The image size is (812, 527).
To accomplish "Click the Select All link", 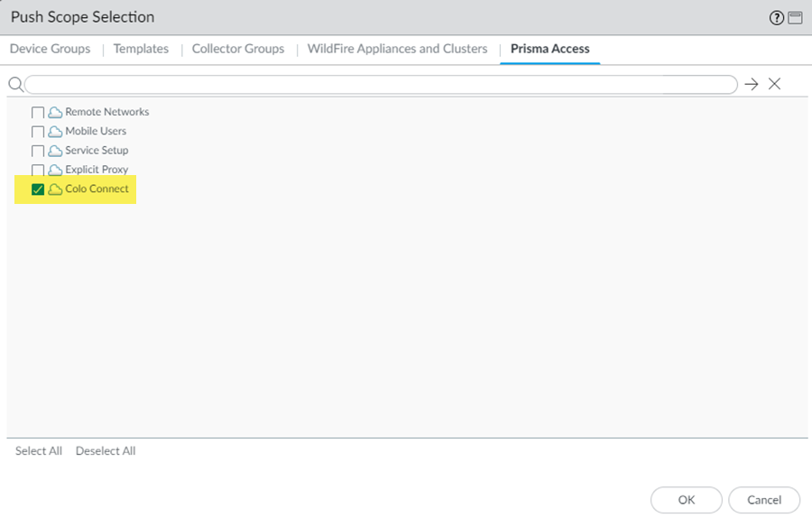I will (x=39, y=451).
